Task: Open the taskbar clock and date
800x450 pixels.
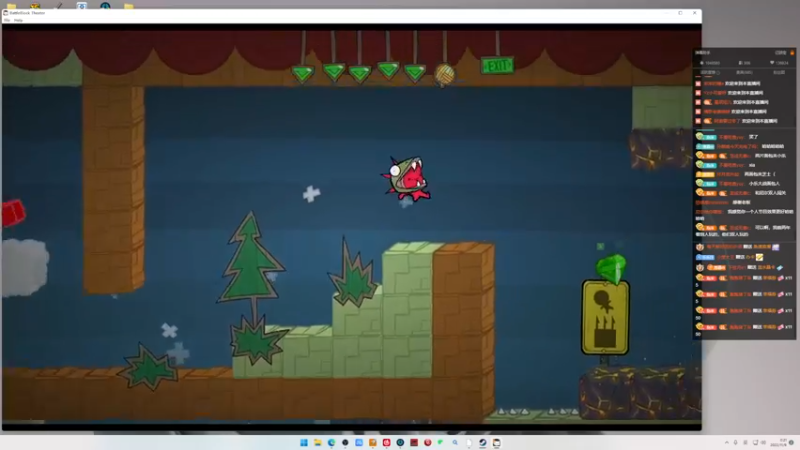Action: click(781, 442)
